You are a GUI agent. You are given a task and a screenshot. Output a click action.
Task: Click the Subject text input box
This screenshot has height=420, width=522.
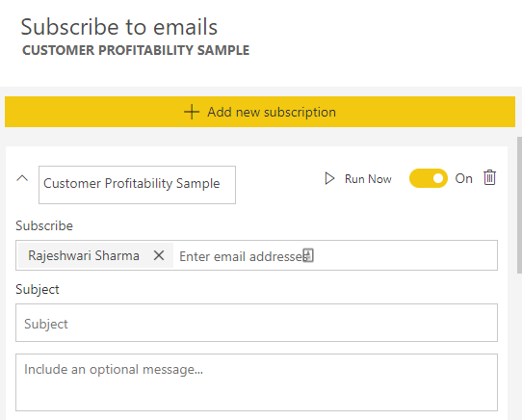coord(257,323)
